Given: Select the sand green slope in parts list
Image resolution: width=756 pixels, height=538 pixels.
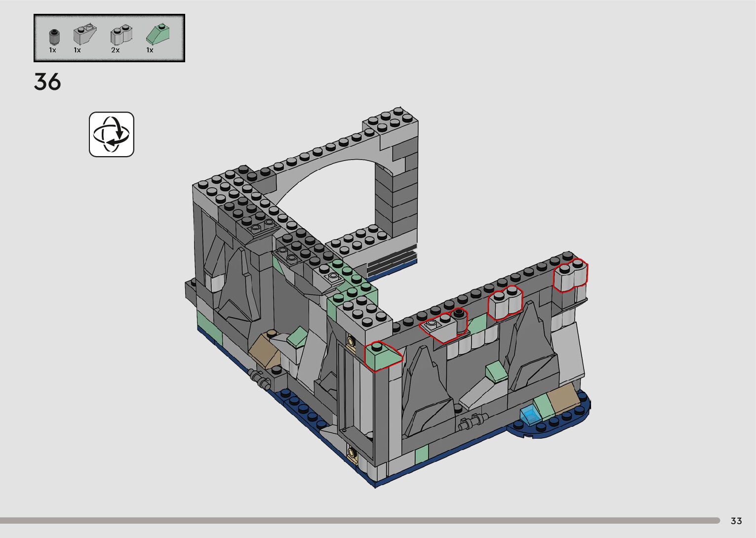Looking at the screenshot, I should click(159, 35).
